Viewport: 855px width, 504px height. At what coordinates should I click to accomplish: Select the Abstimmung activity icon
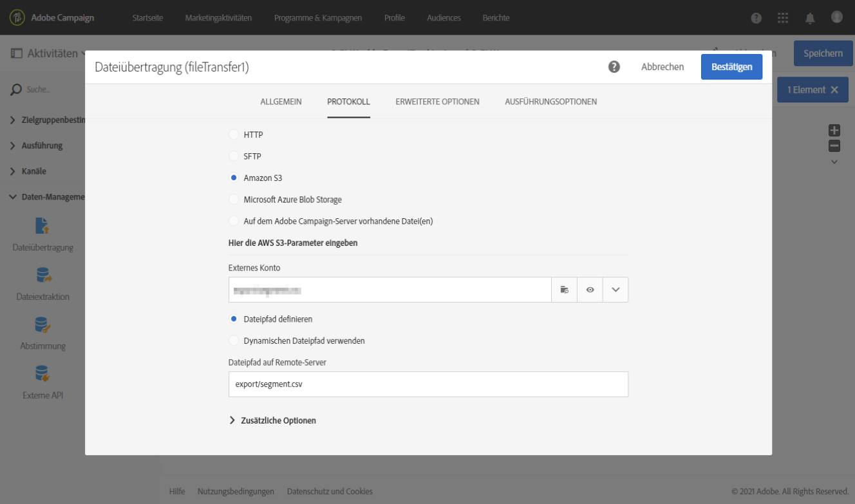(42, 324)
